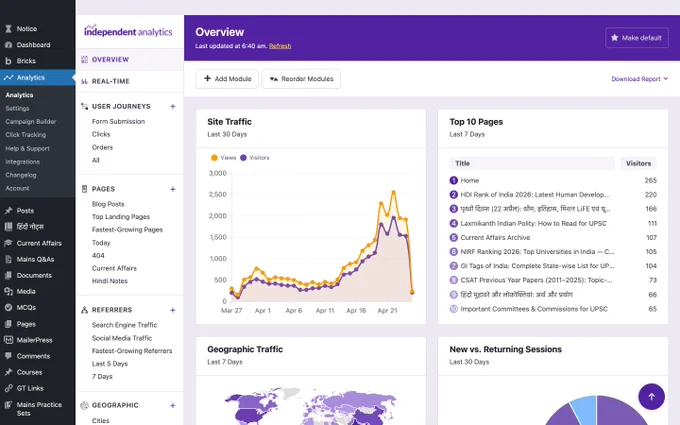Open the Social Media Traffic report
Image resolution: width=680 pixels, height=425 pixels.
tap(122, 338)
